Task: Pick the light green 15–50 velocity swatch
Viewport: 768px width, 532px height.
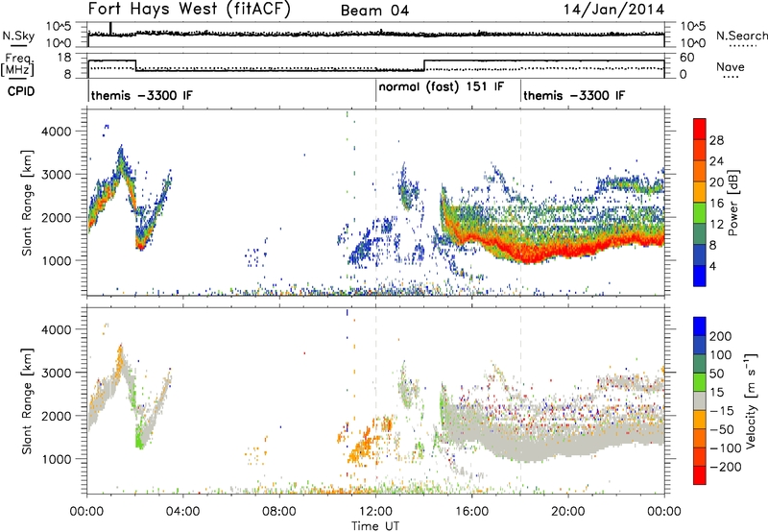Action: [x=700, y=381]
